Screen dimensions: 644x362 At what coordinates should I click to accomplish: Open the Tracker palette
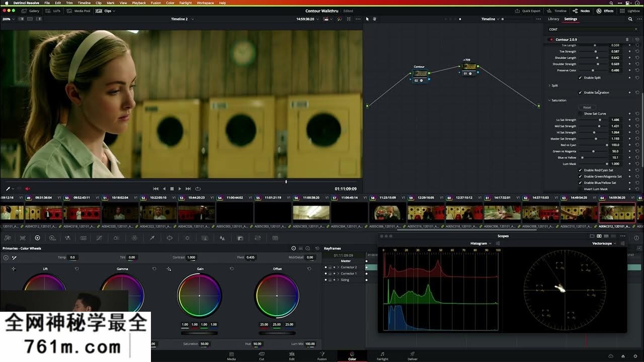pos(187,238)
